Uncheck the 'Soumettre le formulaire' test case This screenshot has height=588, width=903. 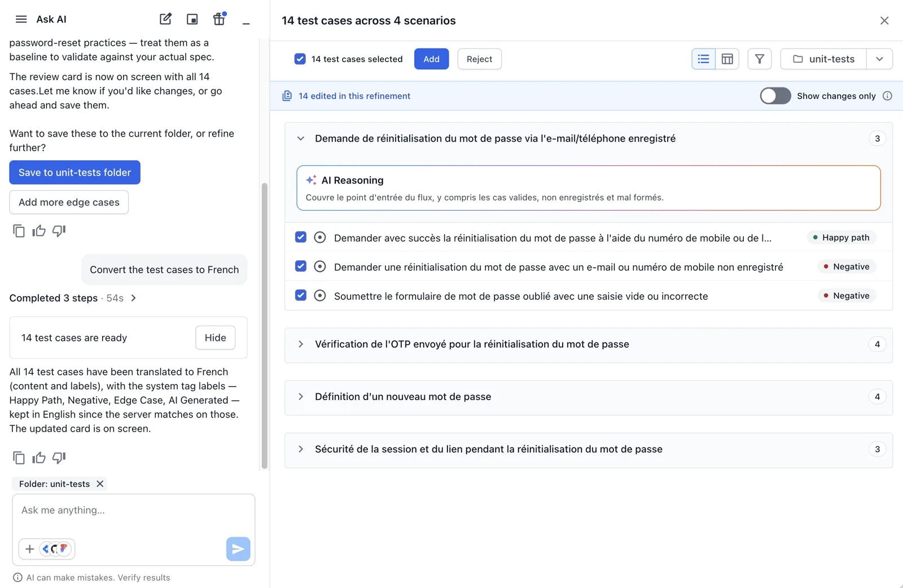click(x=301, y=295)
